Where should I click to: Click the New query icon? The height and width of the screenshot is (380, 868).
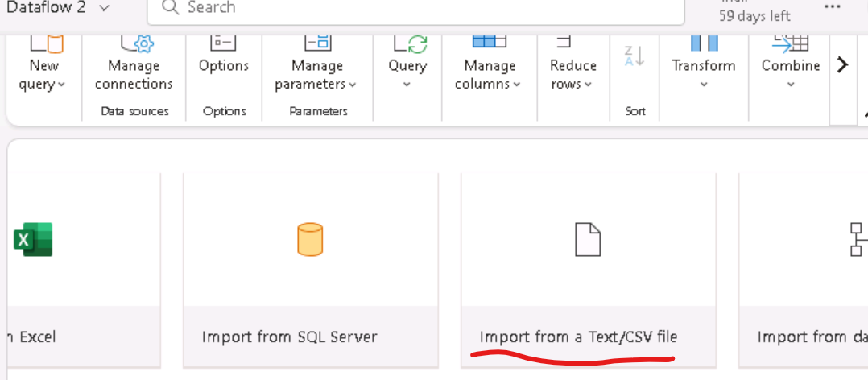tap(47, 43)
